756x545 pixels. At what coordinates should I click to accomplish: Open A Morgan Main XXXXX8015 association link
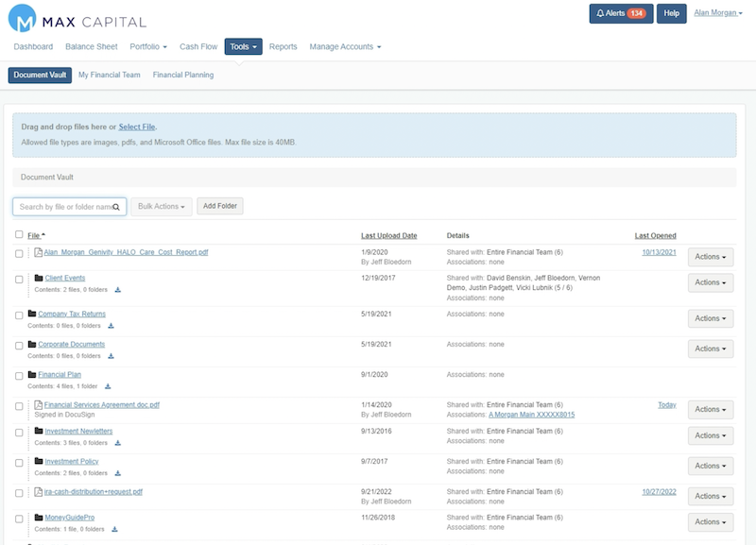point(532,415)
